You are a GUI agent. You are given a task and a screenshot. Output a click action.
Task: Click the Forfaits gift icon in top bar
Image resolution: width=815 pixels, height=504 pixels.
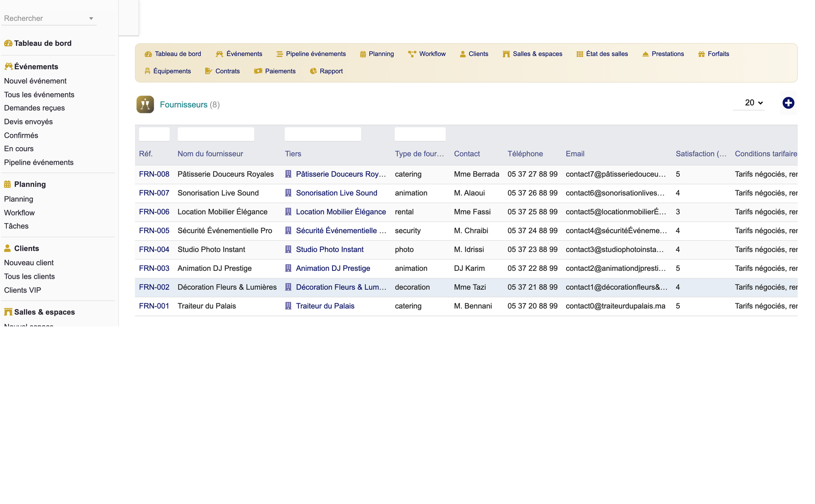point(702,54)
